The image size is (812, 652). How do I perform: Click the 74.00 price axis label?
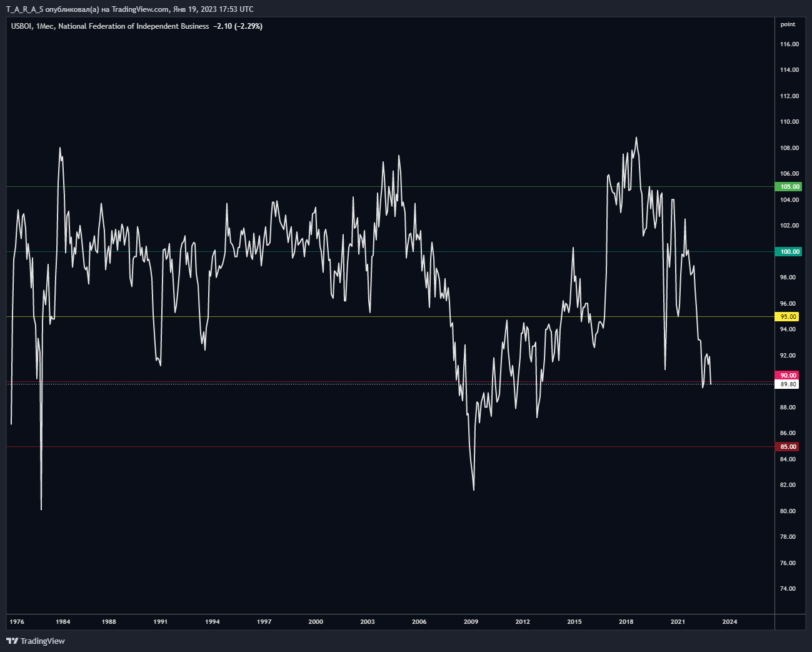[788, 589]
